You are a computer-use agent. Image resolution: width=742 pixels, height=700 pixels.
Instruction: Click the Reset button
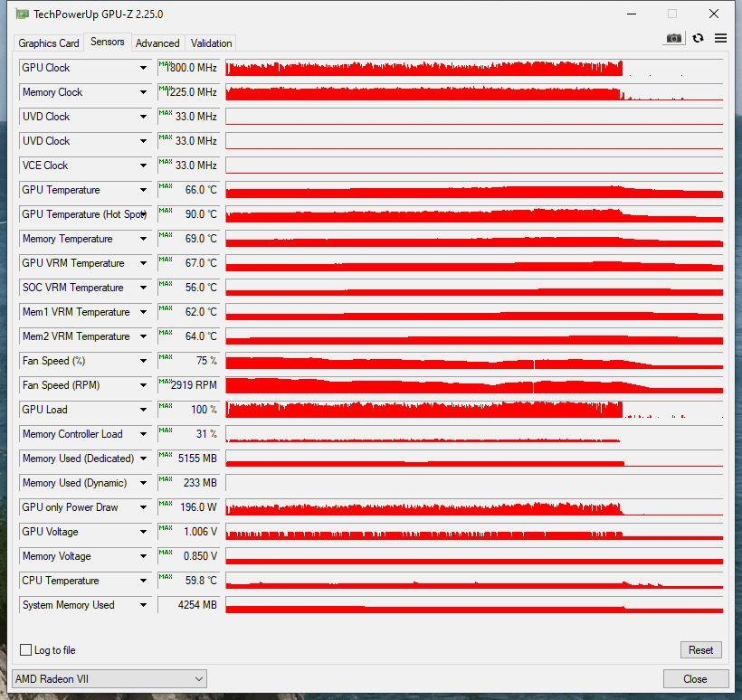click(701, 650)
